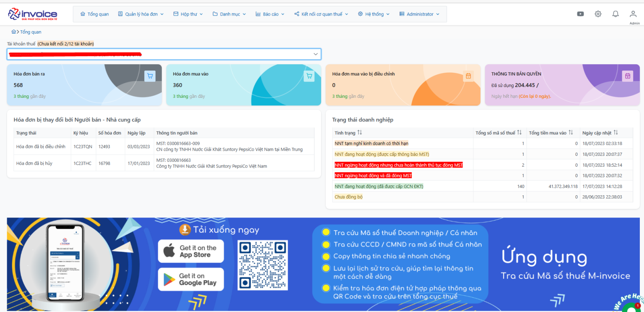Open the settings gear icon
Viewport: 644px width, 312px height.
[598, 14]
